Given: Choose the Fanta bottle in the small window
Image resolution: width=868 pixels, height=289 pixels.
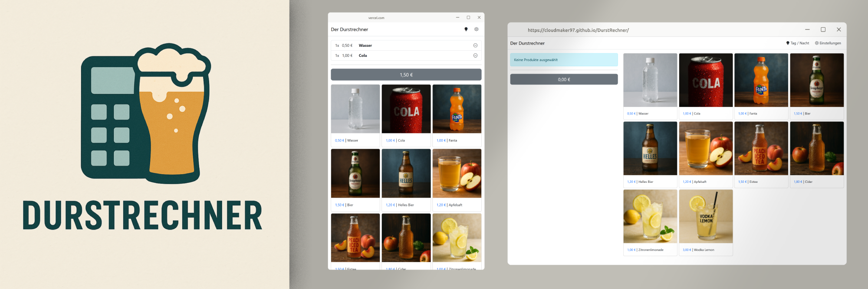Looking at the screenshot, I should pos(457,109).
